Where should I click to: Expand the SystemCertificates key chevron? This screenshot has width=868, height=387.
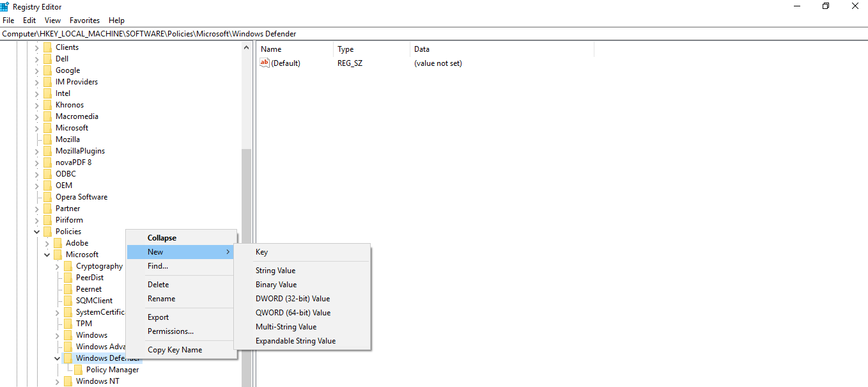(x=57, y=312)
